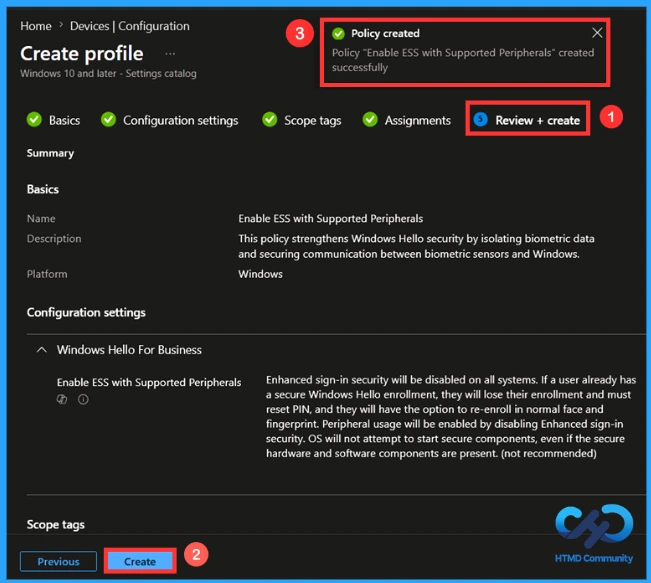Click the Copilot icon under Enable ESS setting
The image size is (651, 583).
tap(62, 399)
